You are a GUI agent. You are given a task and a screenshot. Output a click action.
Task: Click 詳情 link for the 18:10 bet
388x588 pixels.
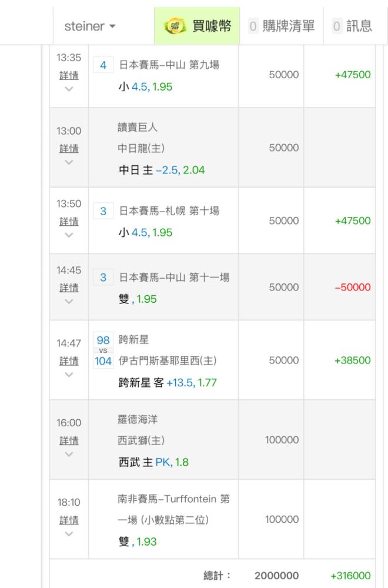pos(69,520)
